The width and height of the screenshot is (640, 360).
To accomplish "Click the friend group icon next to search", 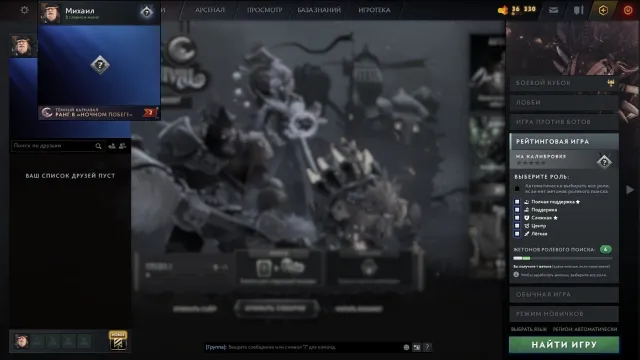I will (x=122, y=146).
